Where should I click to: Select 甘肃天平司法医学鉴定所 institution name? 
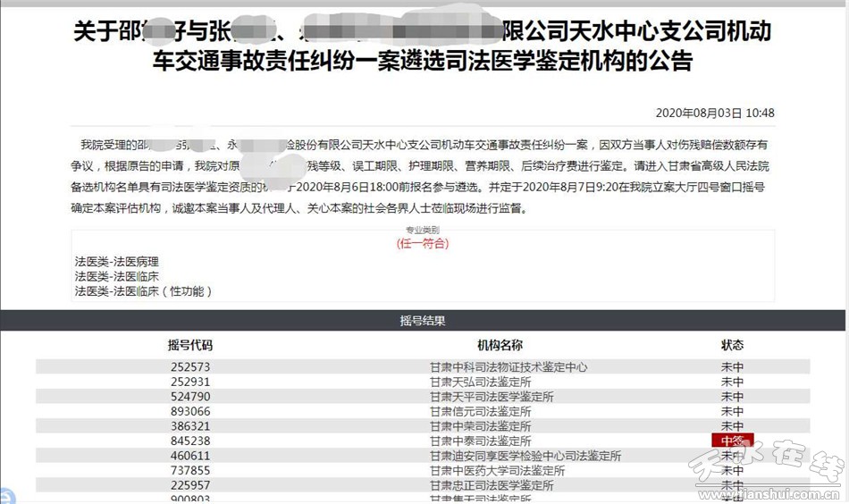[492, 396]
